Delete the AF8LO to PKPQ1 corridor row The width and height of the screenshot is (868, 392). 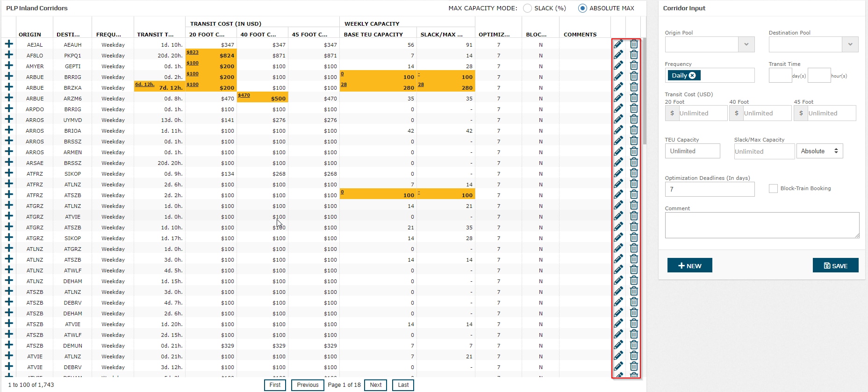[x=634, y=55]
